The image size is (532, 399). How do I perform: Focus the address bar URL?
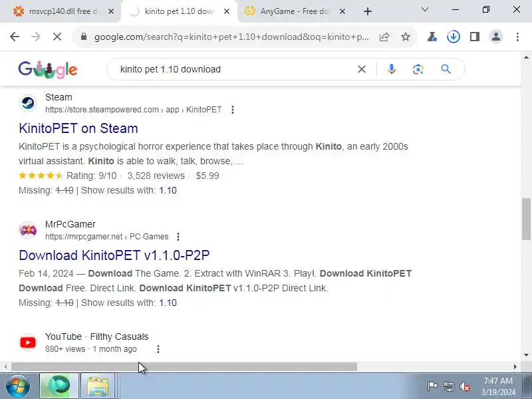[231, 37]
